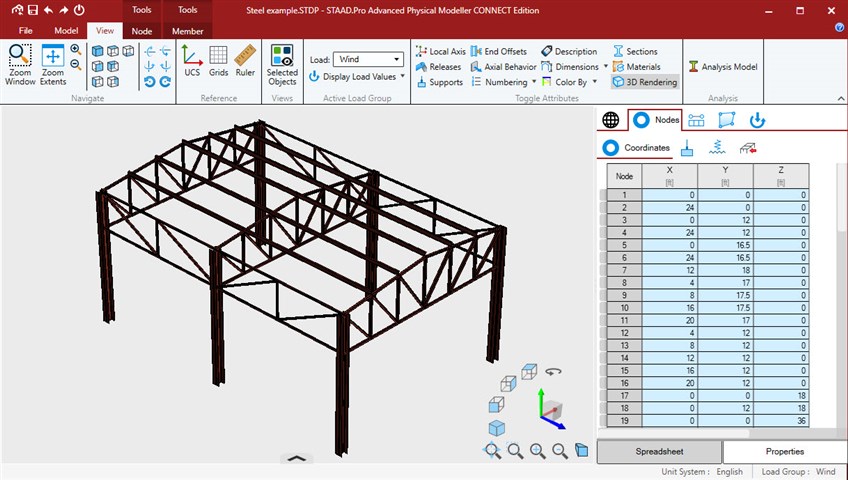Screen dimensions: 848x480
Task: Open the loads tab download-arrow icon
Action: coord(757,120)
